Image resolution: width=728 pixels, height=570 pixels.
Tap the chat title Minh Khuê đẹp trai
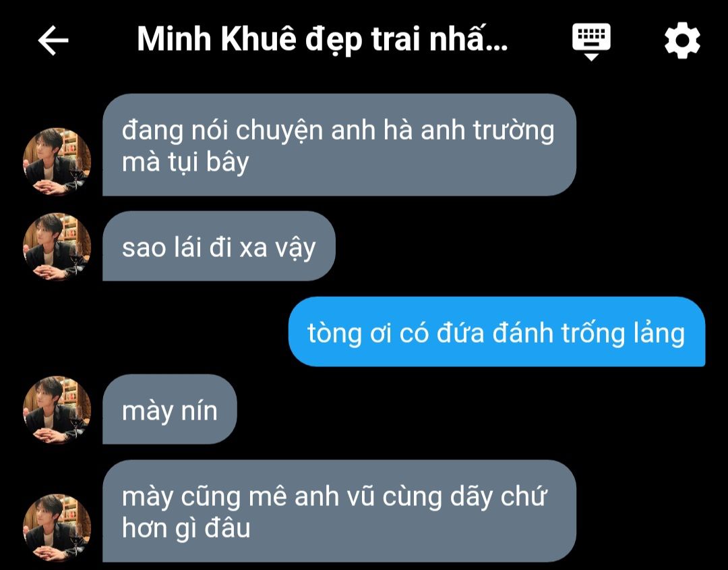pyautogui.click(x=322, y=40)
